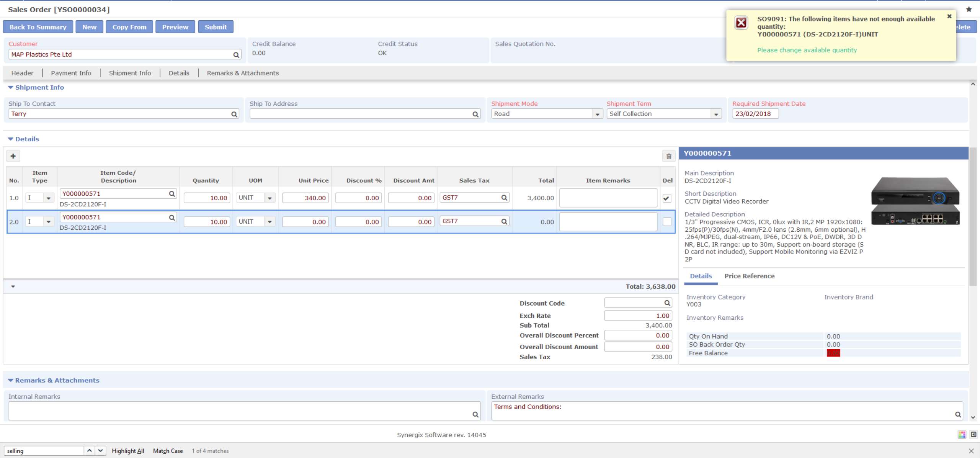The width and height of the screenshot is (980, 458).
Task: Open the Price Reference tab
Action: 749,276
